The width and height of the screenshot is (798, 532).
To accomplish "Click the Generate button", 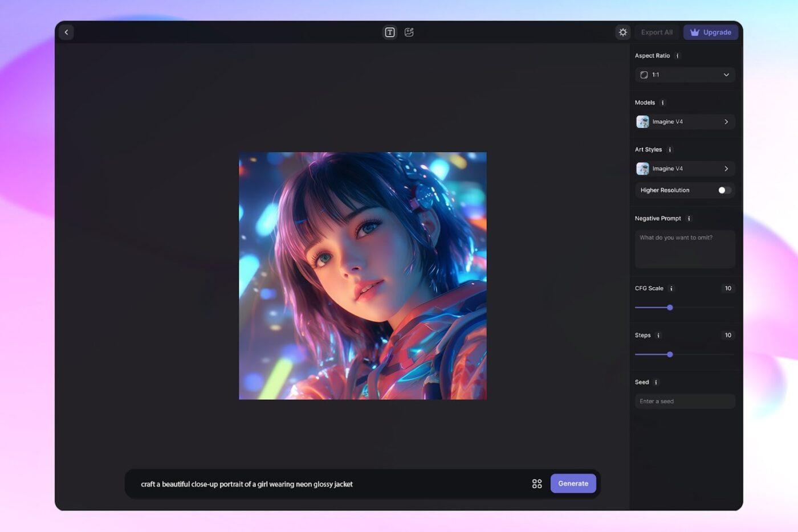I will pyautogui.click(x=573, y=483).
